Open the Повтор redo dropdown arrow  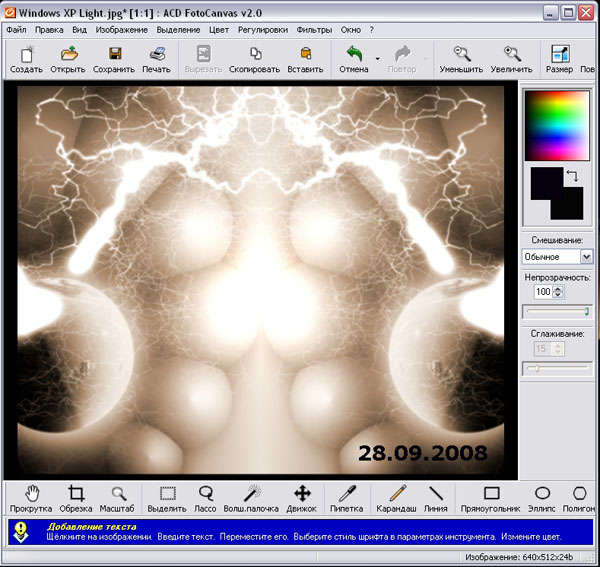(x=426, y=59)
